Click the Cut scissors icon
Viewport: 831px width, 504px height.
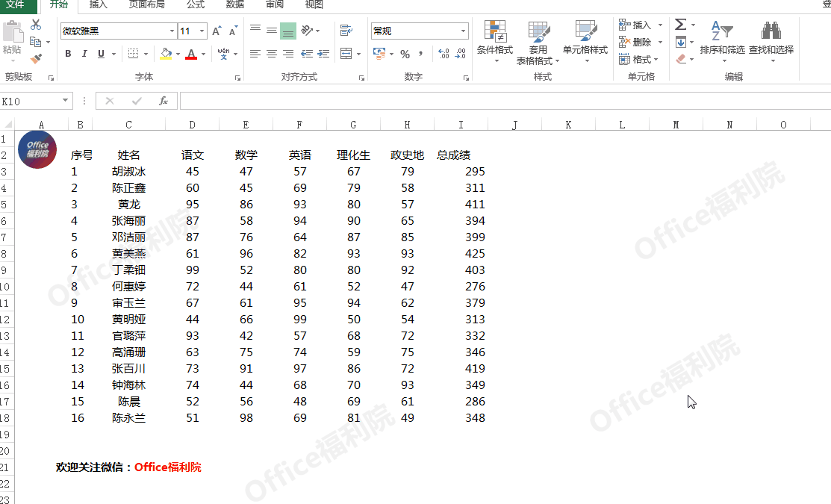pos(36,25)
